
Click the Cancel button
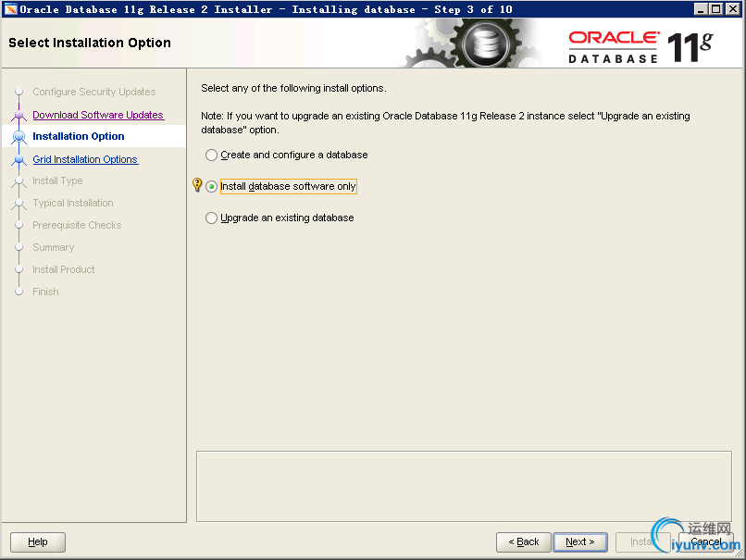pos(706,541)
